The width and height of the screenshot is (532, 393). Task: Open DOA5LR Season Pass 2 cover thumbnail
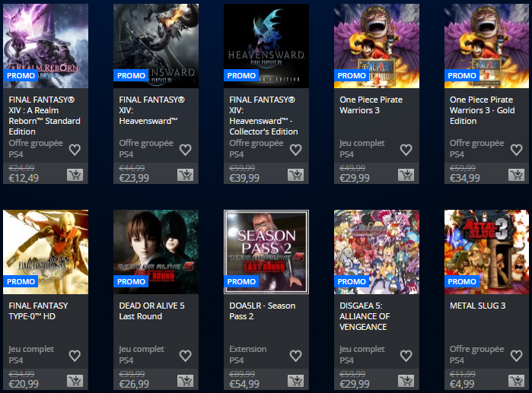tap(266, 252)
